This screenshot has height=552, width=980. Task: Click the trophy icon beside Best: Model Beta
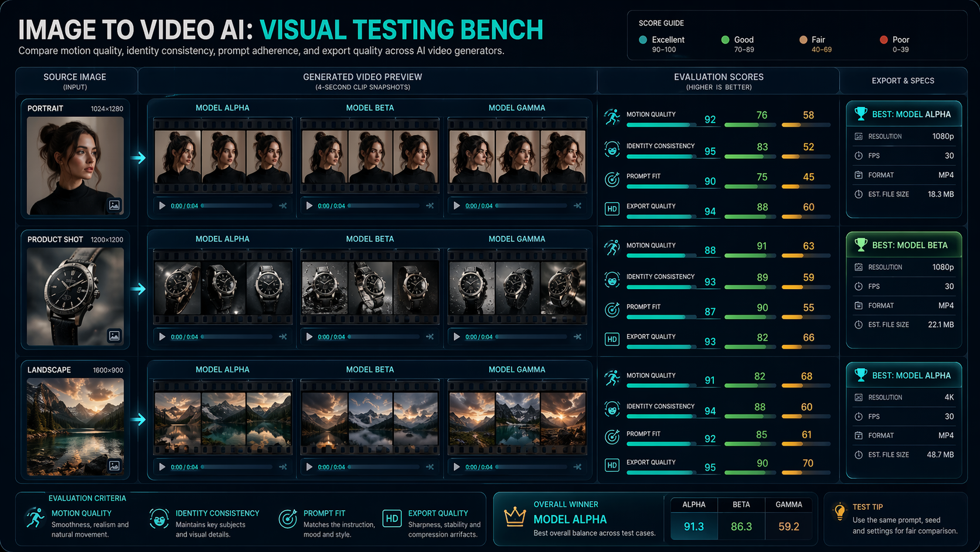click(x=860, y=245)
